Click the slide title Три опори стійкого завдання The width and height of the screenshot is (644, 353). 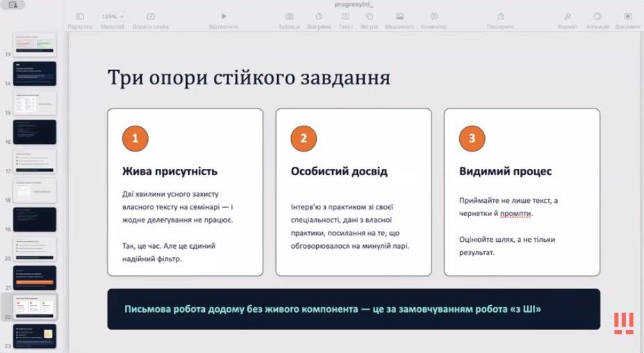[249, 78]
